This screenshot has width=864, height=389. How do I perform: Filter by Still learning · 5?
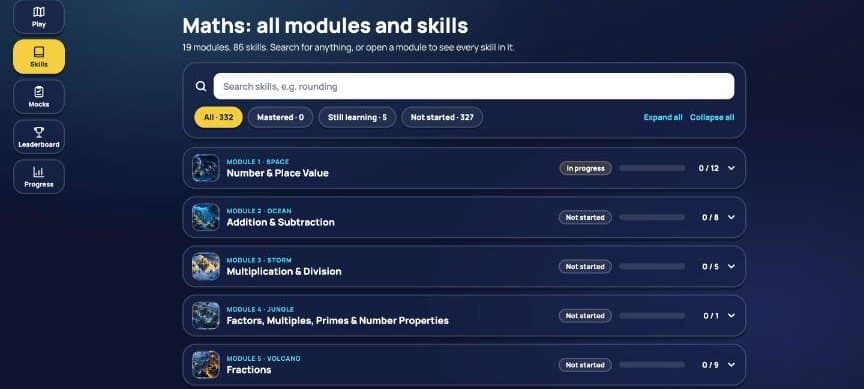[357, 117]
